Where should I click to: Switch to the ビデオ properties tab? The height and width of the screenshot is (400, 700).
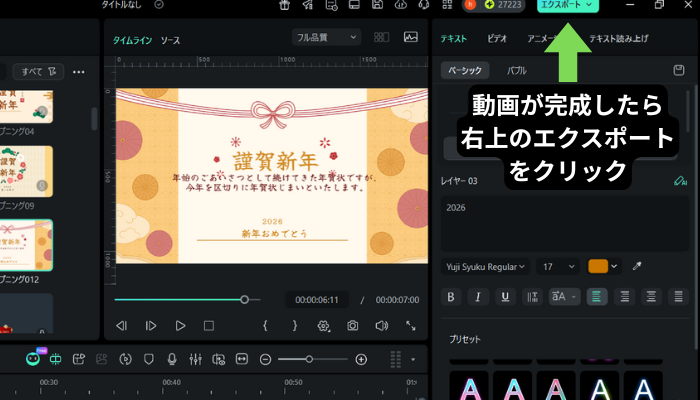coord(497,39)
